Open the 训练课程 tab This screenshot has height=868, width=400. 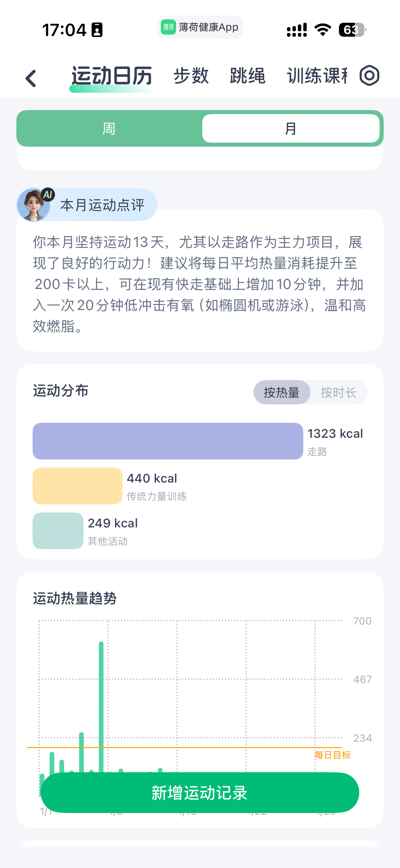coord(317,75)
